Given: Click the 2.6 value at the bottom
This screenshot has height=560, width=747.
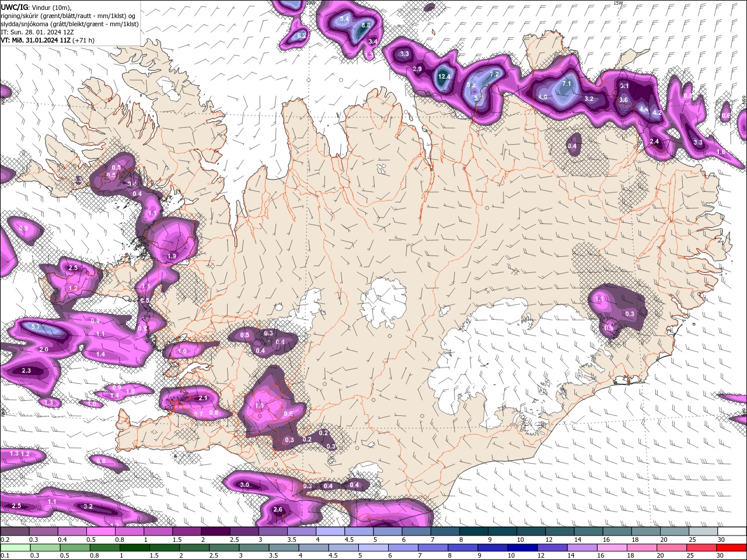Looking at the screenshot, I should click(278, 510).
